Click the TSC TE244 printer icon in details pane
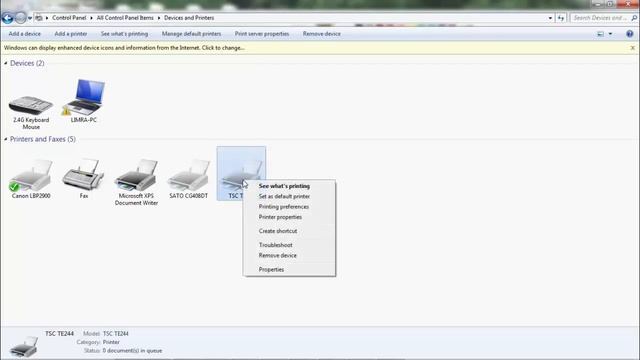Screen dimensions: 640x360 click(24, 347)
